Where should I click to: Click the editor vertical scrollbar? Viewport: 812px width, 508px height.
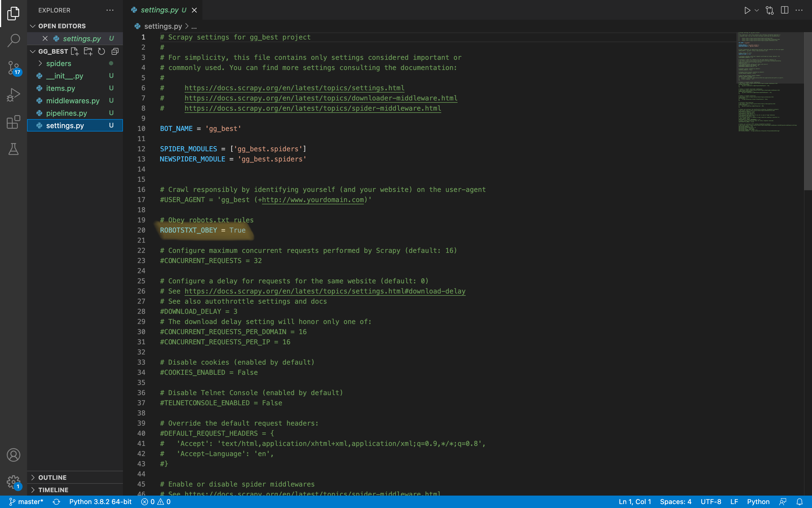coord(808,111)
